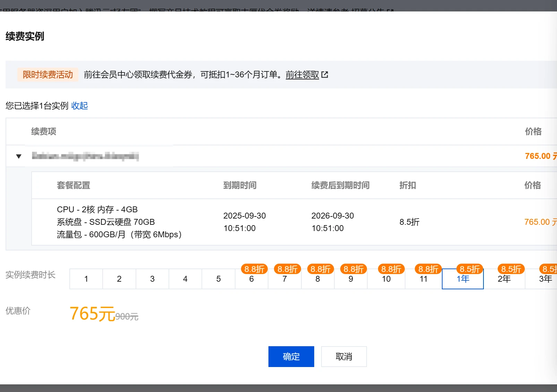
Task: Open the 前往领取 voucher link
Action: point(302,75)
